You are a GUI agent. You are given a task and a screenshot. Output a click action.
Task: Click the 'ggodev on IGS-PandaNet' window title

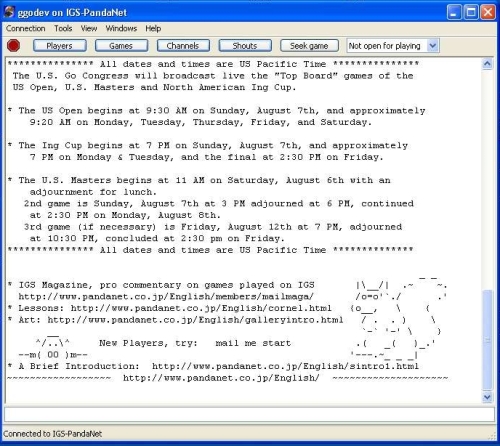[72, 13]
